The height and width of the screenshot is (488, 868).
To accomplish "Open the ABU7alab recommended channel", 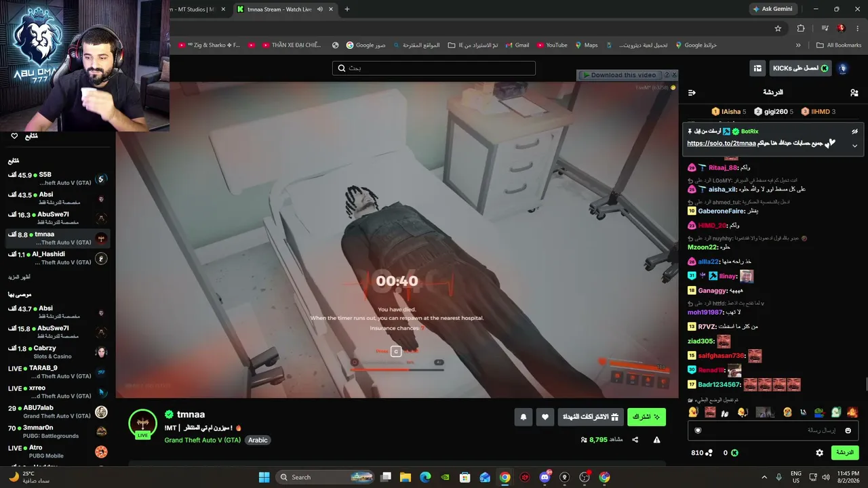I will 58,412.
